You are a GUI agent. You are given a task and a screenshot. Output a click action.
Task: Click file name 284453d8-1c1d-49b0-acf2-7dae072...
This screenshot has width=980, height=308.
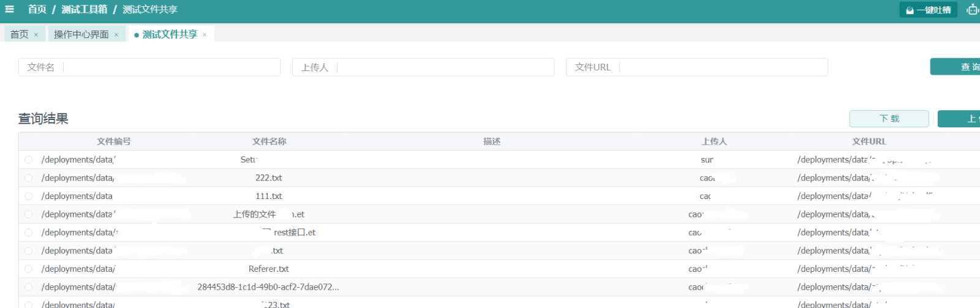pyautogui.click(x=268, y=287)
